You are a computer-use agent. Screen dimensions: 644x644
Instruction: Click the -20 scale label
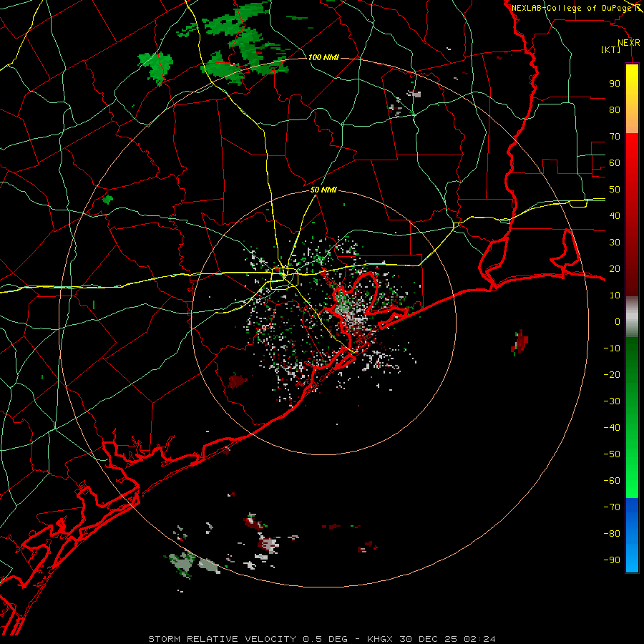click(x=612, y=374)
